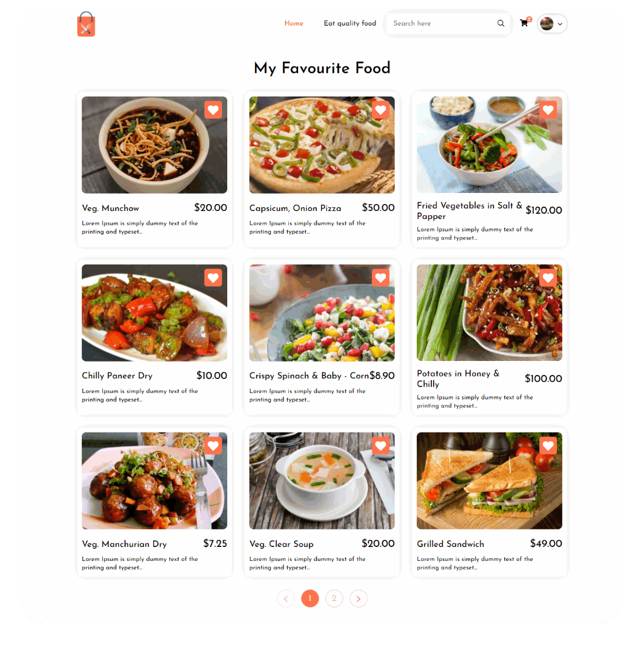Go to previous page arrow
This screenshot has height=658, width=644.
pos(286,598)
